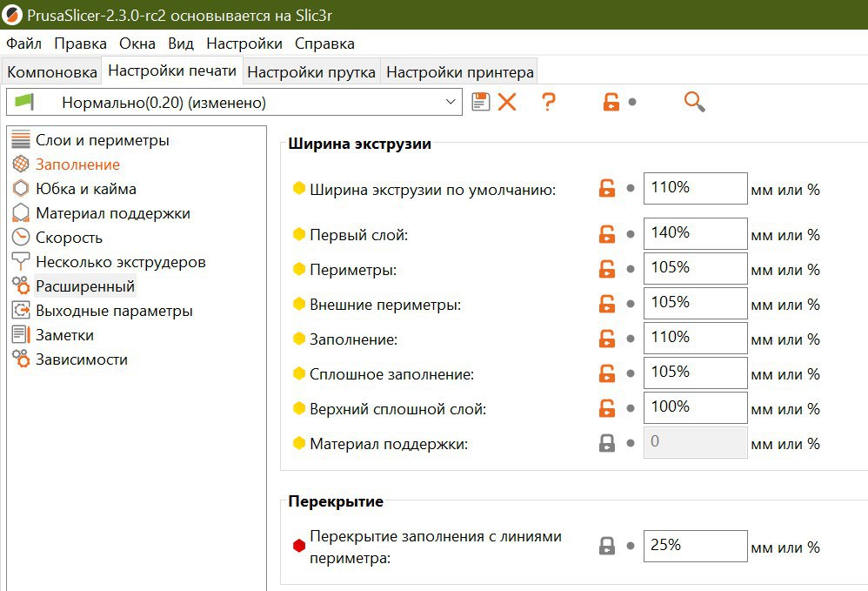
Task: Click default extrusion width field showing 110%
Action: (695, 188)
